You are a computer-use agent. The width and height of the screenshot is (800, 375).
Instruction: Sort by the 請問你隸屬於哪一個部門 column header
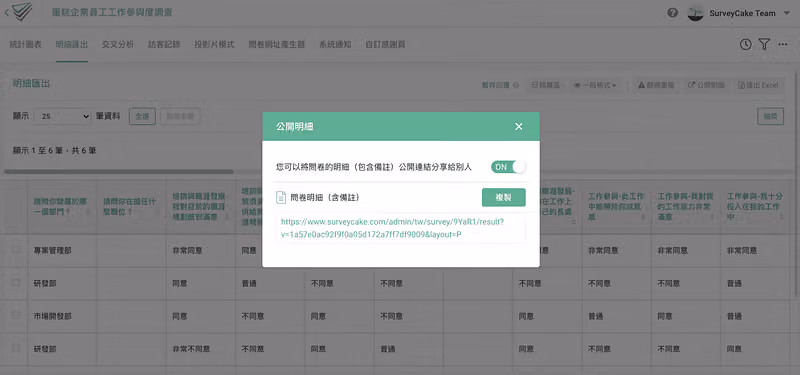click(62, 207)
